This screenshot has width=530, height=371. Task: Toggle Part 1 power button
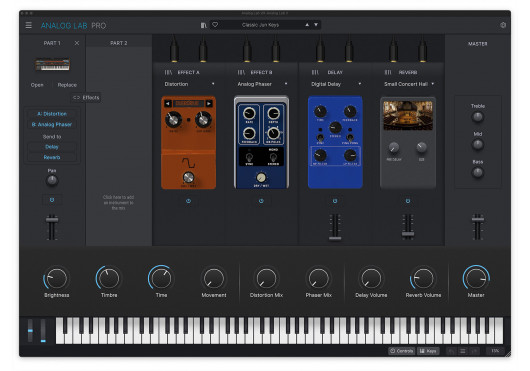click(52, 200)
